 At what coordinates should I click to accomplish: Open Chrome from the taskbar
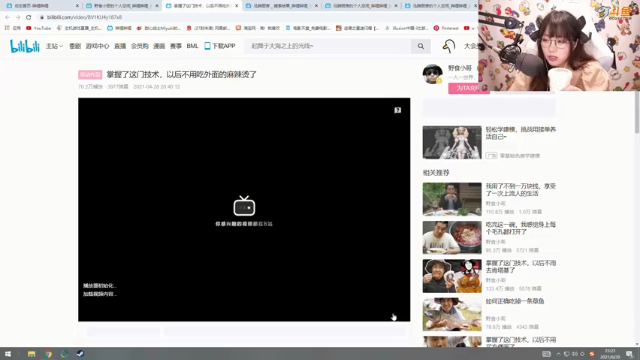(x=48, y=354)
